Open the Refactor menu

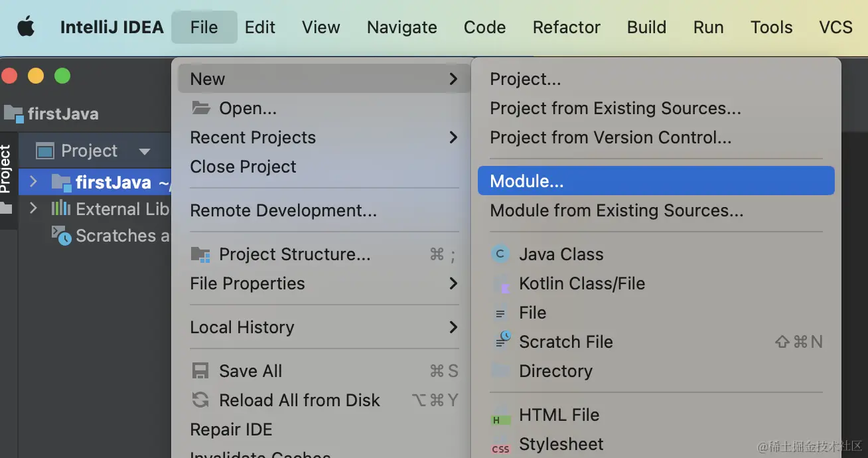(566, 27)
